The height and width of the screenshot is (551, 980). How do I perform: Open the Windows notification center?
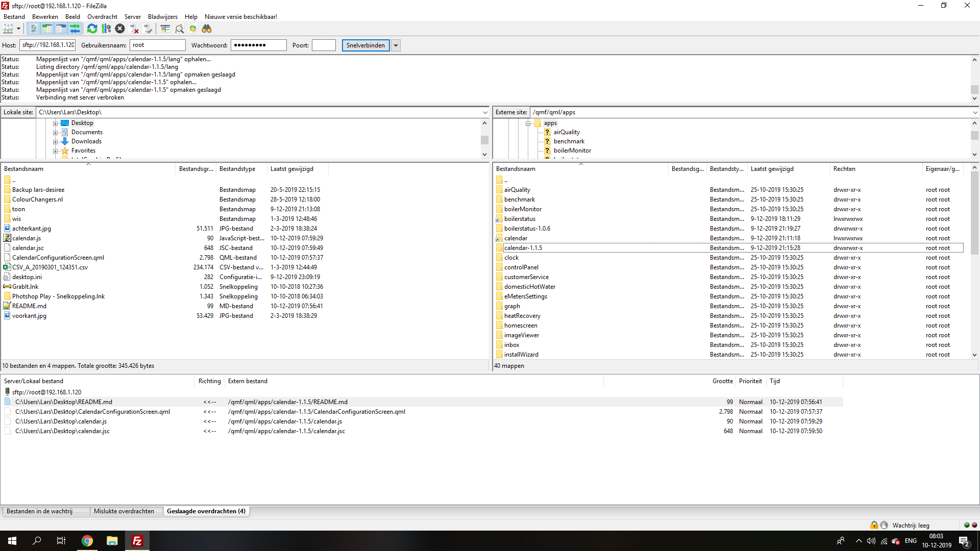tap(965, 541)
